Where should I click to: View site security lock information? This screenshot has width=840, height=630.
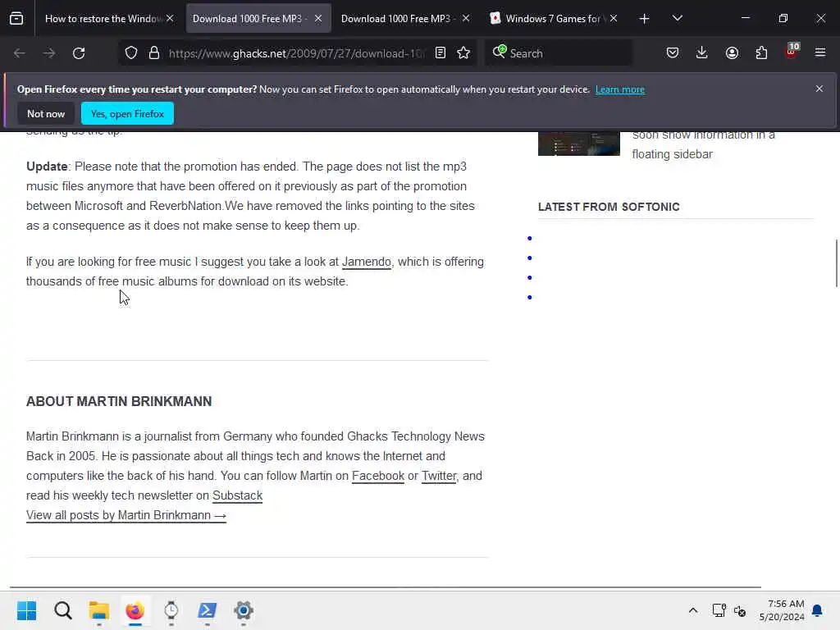[x=154, y=53]
